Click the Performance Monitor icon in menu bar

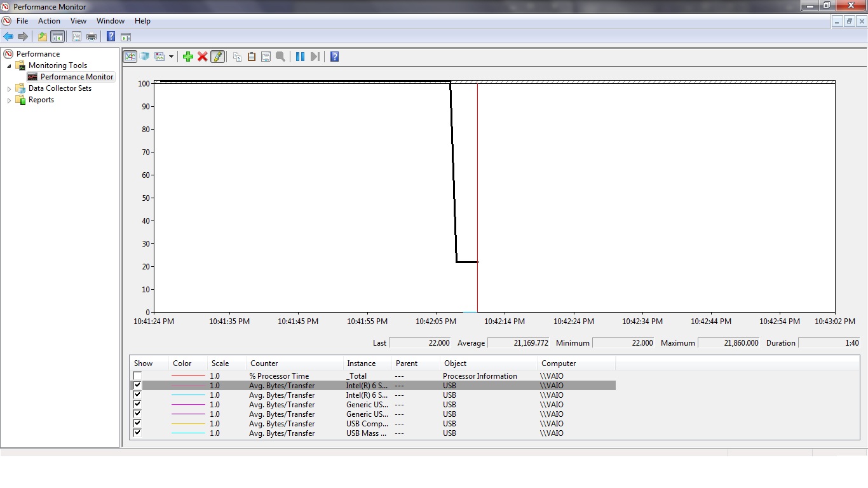6,21
